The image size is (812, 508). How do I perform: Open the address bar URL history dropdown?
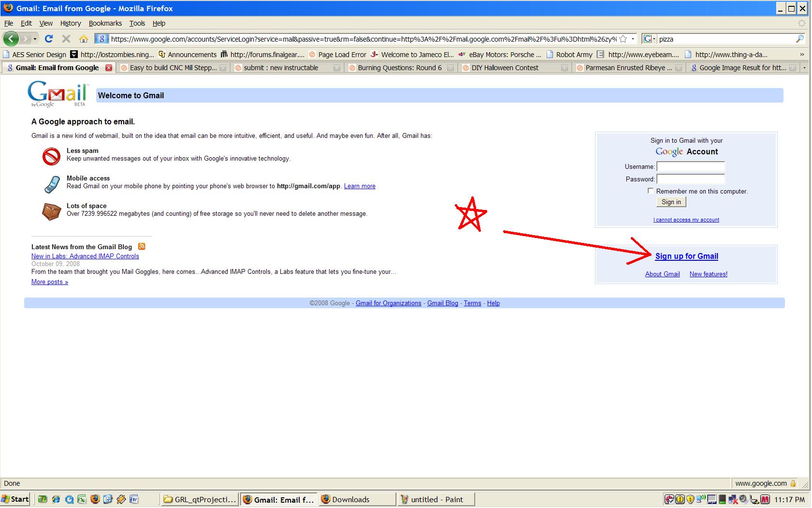633,39
